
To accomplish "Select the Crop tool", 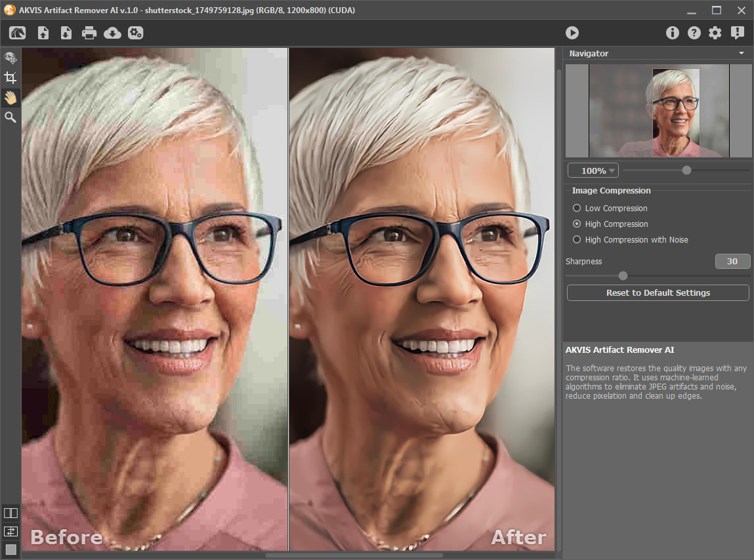I will pos(10,78).
